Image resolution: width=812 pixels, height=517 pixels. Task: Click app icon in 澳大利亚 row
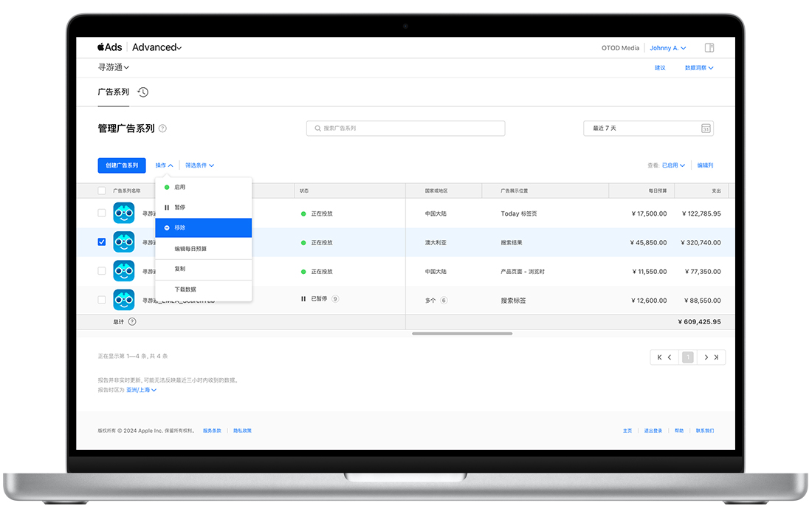tap(124, 242)
